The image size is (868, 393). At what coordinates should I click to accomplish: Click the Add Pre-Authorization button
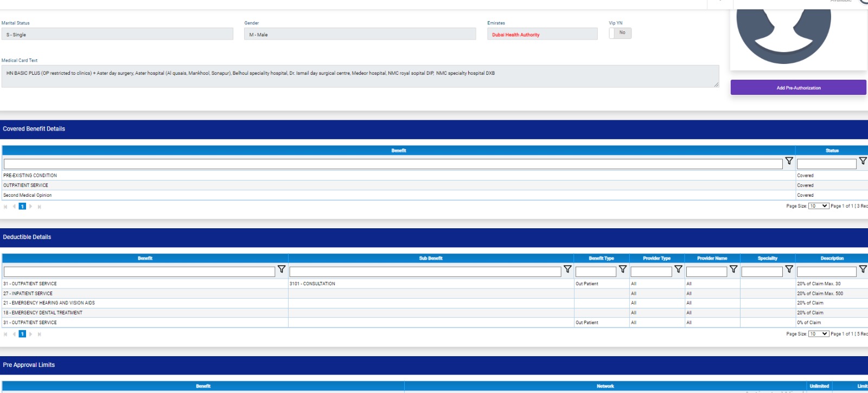click(798, 88)
